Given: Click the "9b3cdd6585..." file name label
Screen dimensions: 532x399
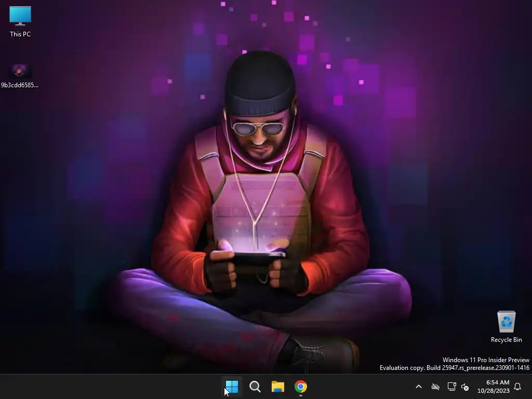Looking at the screenshot, I should (20, 85).
